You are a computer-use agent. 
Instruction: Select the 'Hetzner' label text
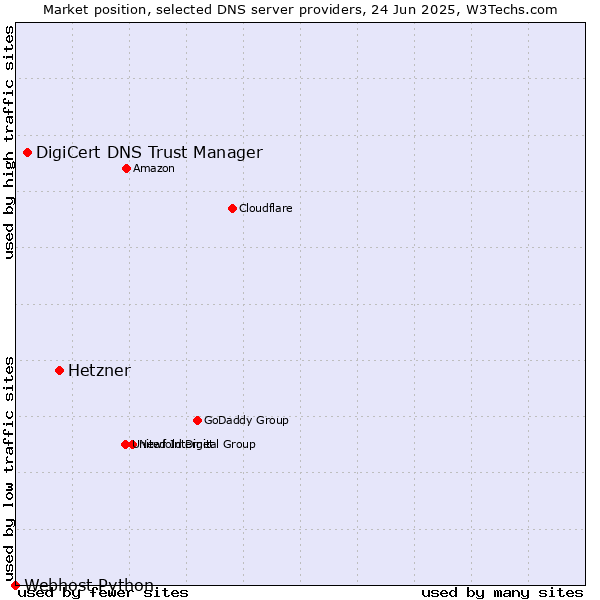click(x=99, y=371)
